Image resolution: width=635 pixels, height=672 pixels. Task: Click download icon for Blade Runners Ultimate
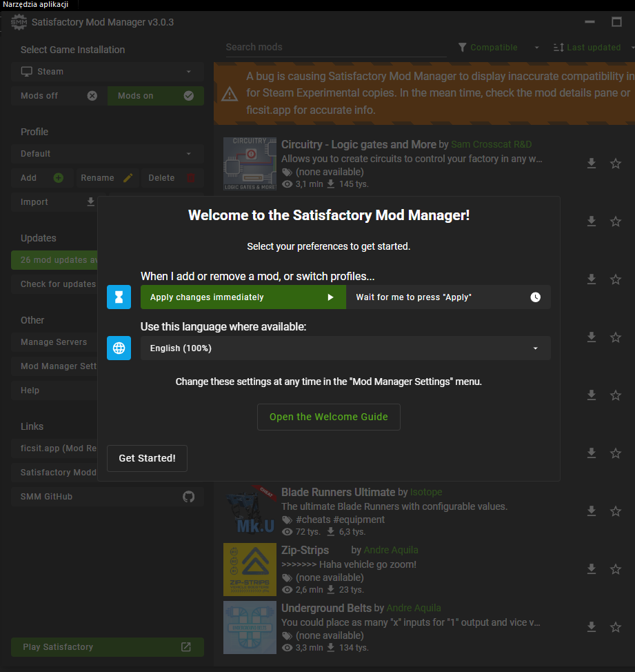point(592,511)
